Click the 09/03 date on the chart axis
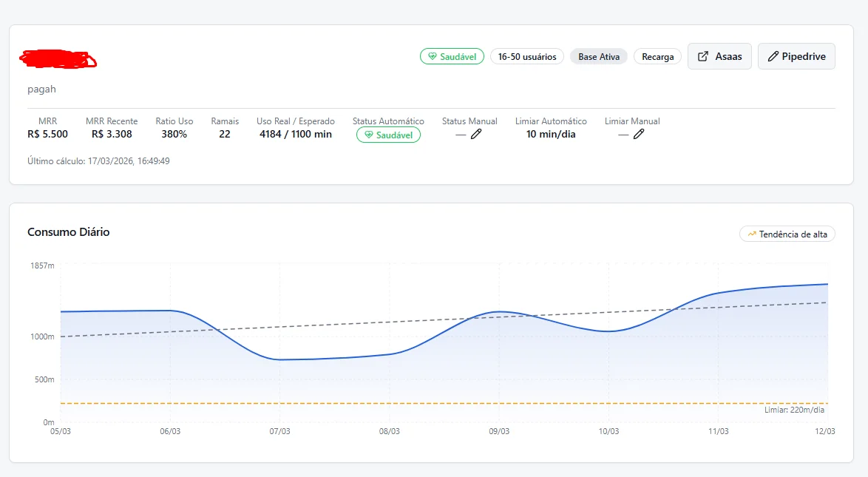This screenshot has width=868, height=477. (499, 431)
